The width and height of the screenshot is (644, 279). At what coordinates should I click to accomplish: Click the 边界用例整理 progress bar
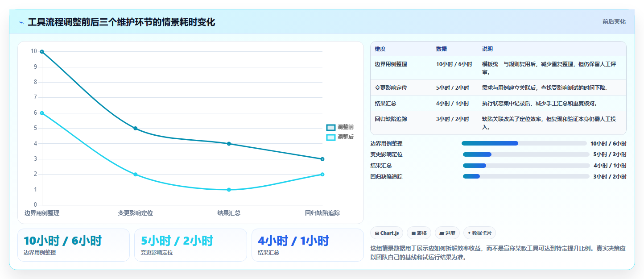click(524, 143)
